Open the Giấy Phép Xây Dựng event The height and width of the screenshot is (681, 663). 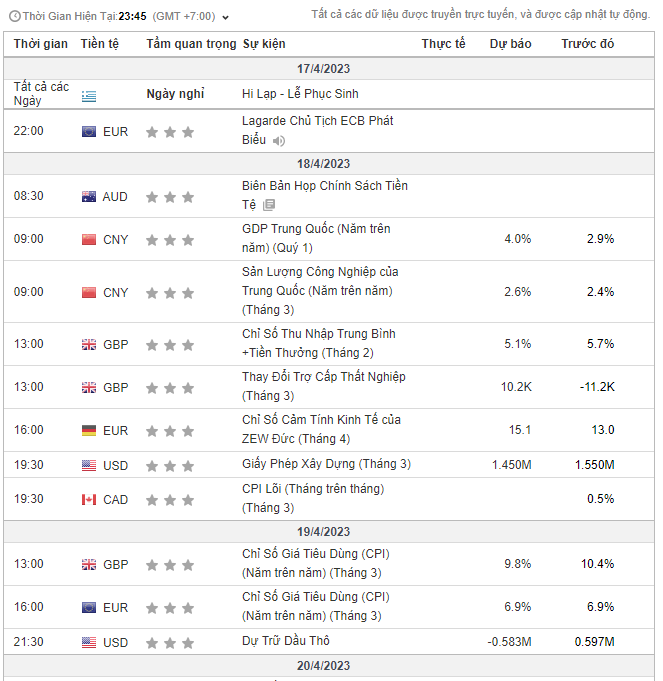(326, 464)
